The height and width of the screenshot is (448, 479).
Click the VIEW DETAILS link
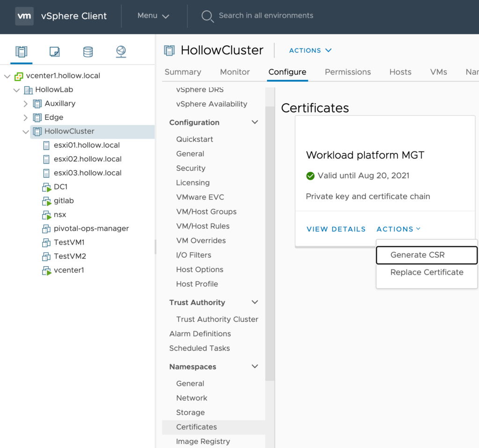[x=336, y=229]
